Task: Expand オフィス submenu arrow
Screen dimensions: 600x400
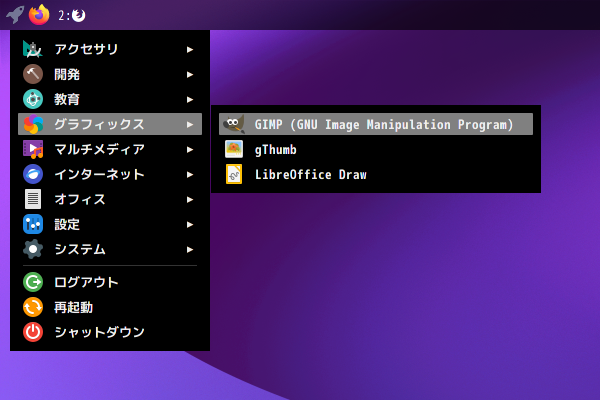Action: [190, 199]
